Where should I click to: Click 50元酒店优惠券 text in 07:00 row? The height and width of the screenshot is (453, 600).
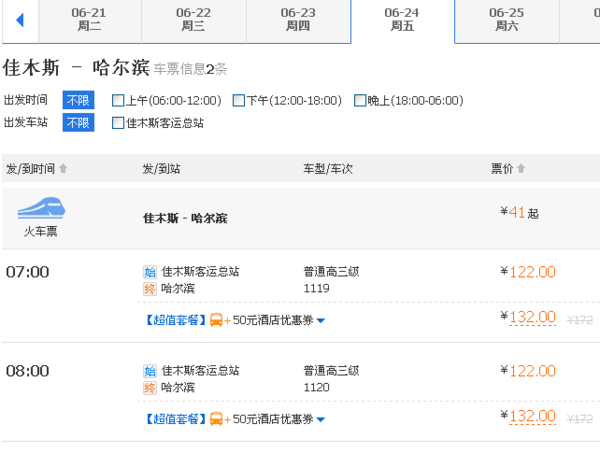(x=273, y=320)
